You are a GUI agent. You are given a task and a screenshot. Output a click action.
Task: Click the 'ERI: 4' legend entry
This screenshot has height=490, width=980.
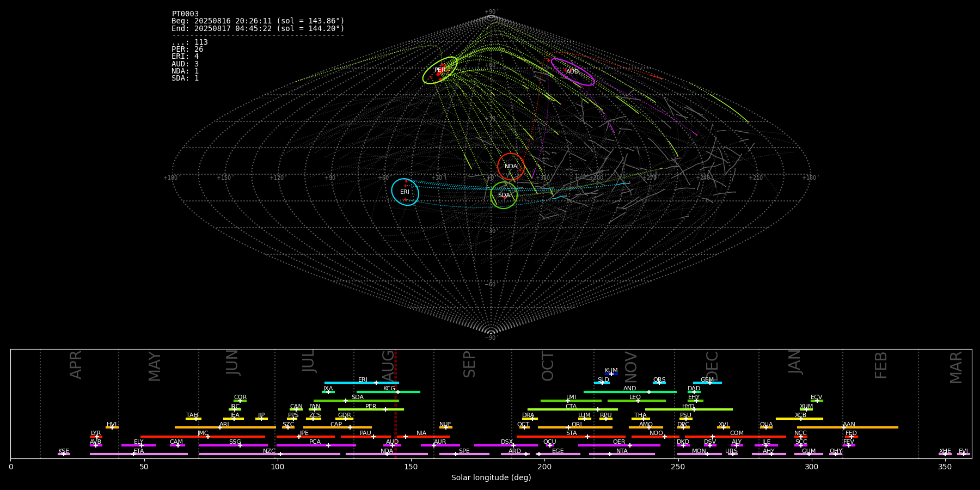pos(185,56)
